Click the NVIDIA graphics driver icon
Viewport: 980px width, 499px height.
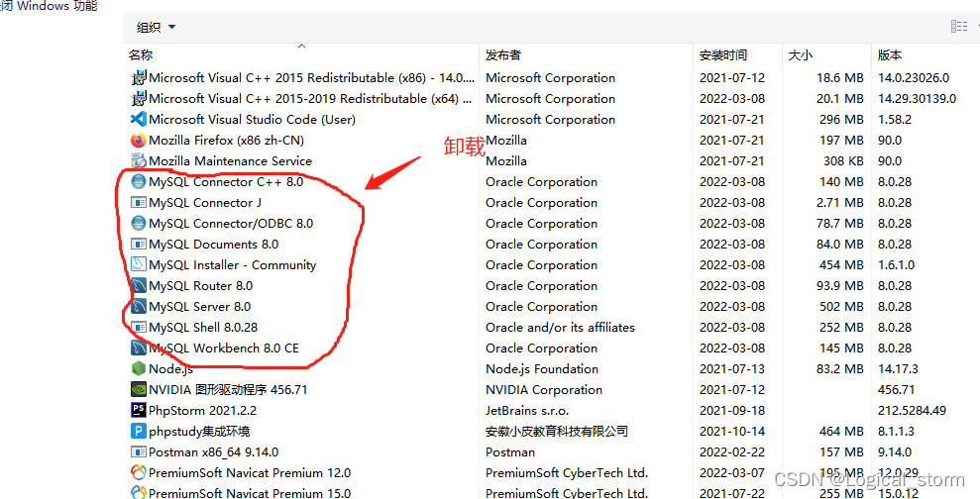(138, 390)
